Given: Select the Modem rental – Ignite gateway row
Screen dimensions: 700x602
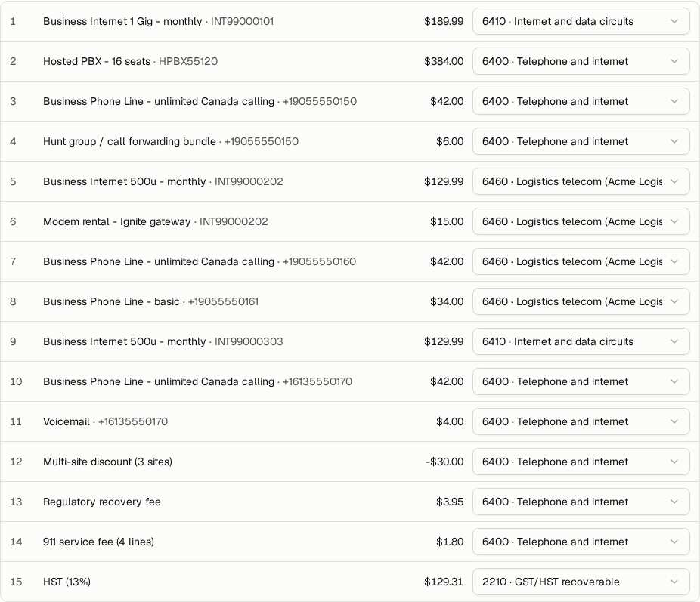Looking at the screenshot, I should 350,221.
